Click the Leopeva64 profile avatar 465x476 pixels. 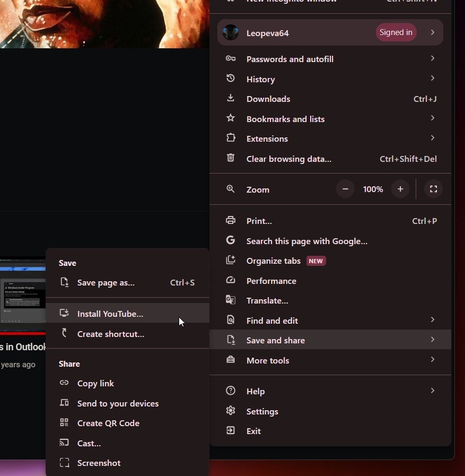231,32
